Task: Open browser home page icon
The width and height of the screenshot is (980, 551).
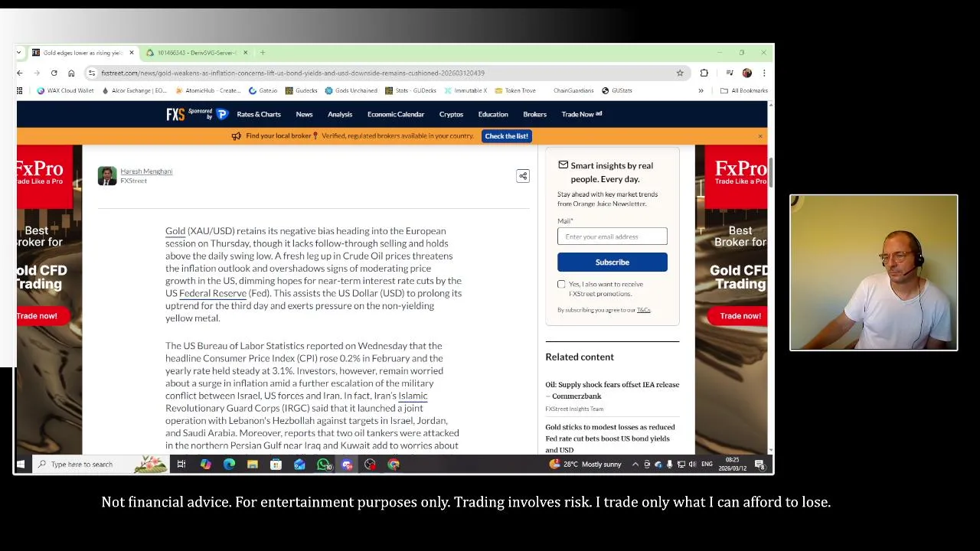Action: point(71,73)
